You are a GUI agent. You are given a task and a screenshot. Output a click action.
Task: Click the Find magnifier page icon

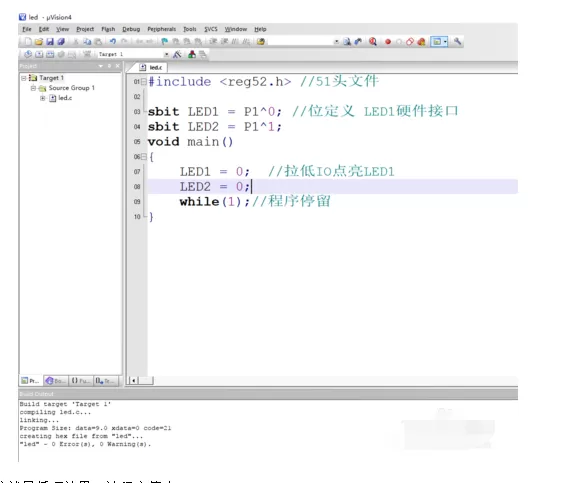coord(347,42)
